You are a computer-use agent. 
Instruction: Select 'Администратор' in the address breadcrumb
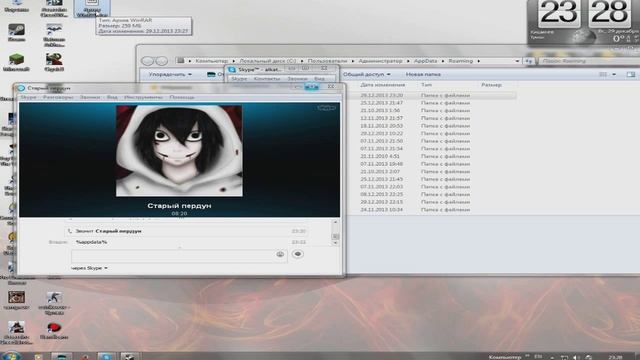[380, 61]
